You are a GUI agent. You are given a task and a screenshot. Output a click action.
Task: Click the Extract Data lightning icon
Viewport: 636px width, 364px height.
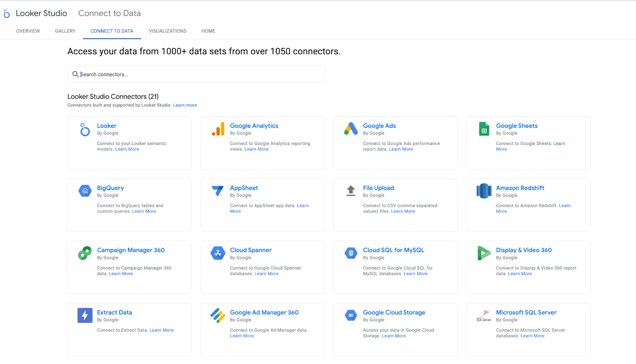pyautogui.click(x=85, y=315)
